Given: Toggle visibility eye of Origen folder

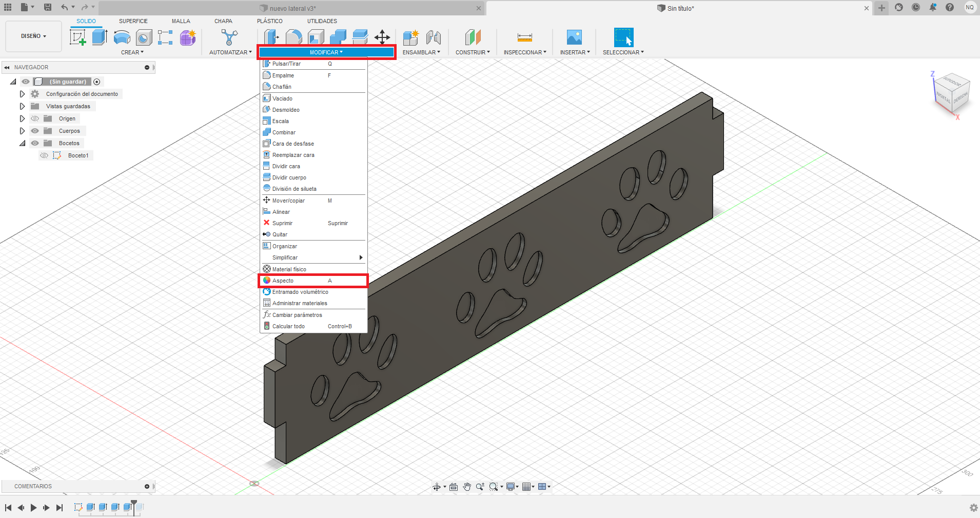Looking at the screenshot, I should [35, 118].
